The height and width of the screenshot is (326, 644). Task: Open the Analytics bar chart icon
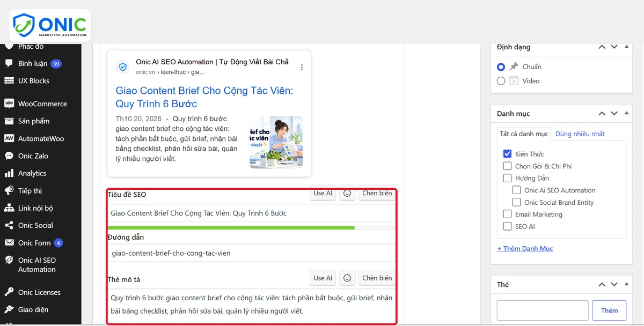point(9,173)
